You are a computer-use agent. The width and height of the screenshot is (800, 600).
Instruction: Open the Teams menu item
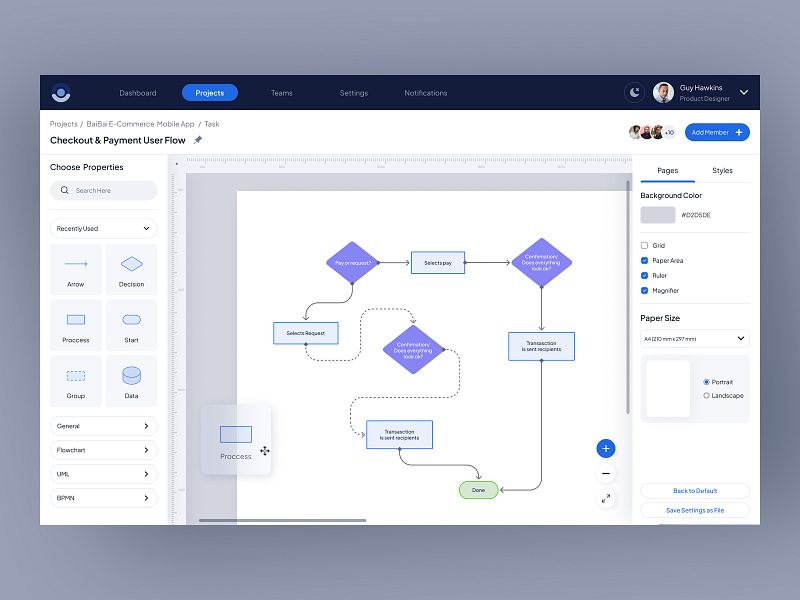(x=281, y=92)
